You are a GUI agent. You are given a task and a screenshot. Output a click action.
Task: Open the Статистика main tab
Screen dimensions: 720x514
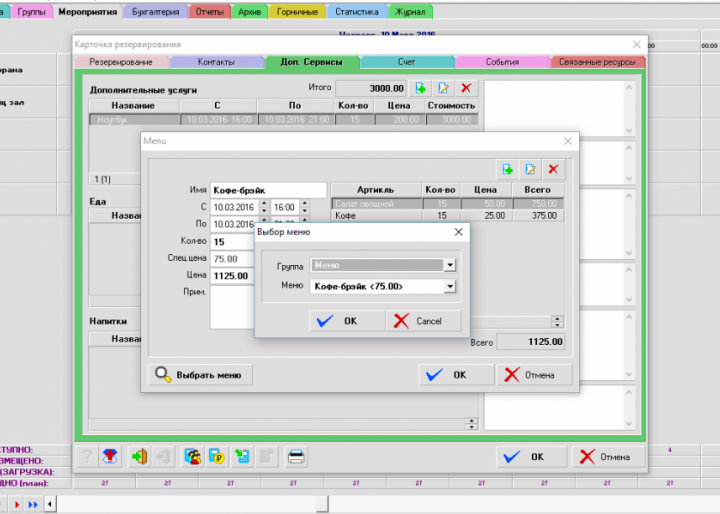point(357,12)
